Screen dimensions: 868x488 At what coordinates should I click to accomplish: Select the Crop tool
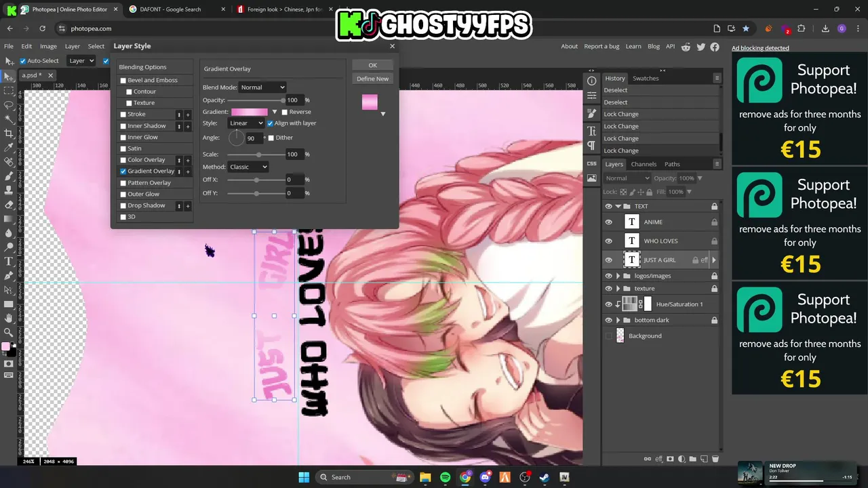tap(9, 133)
